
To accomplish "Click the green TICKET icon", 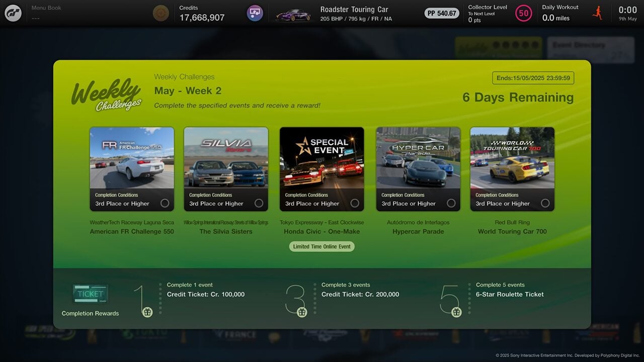I will (90, 294).
